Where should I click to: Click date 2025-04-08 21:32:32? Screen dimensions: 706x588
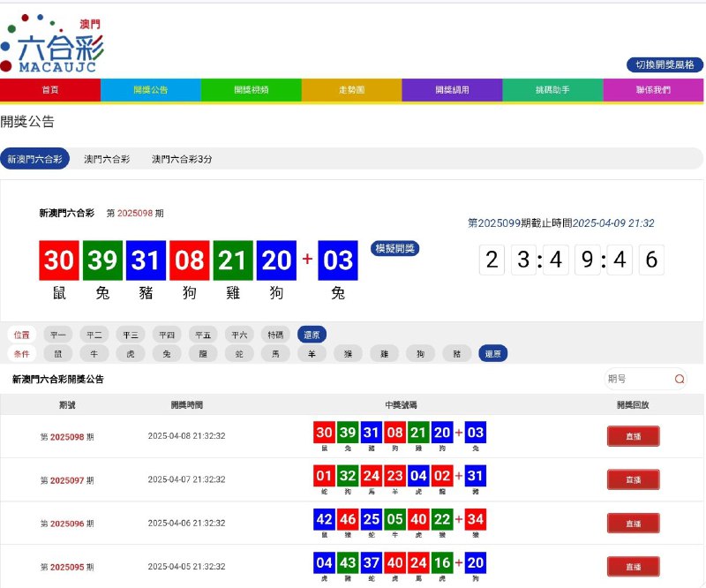click(x=186, y=436)
